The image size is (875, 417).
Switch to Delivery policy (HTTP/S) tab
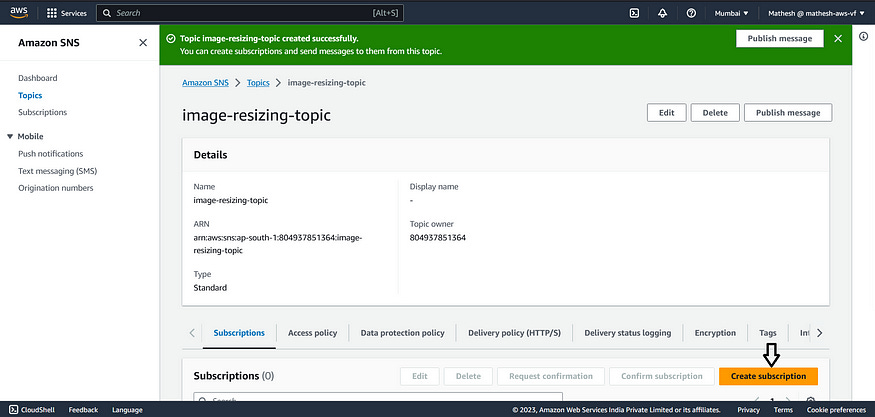[x=514, y=333]
